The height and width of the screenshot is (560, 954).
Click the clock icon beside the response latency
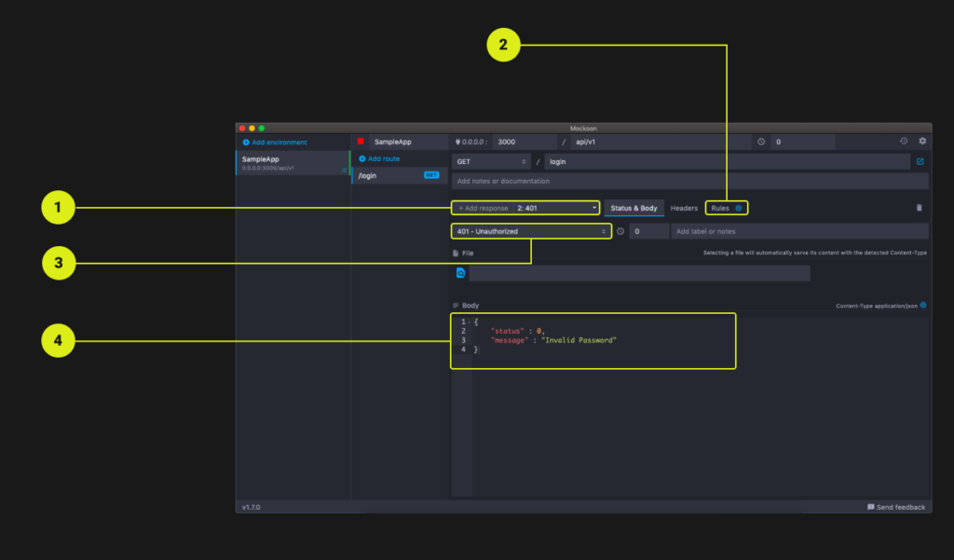click(620, 231)
